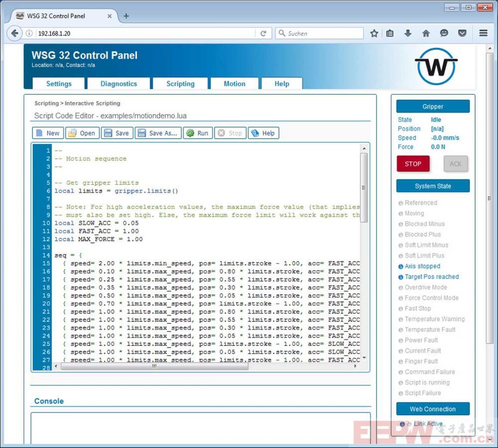Click the code editor vertical scrollbar thumb
Screen dimensions: 498x448
(364, 188)
